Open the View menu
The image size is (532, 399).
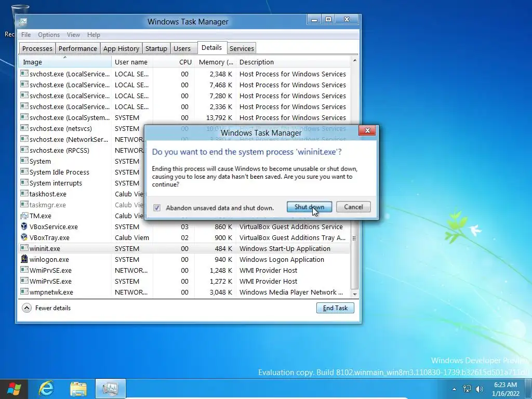point(73,35)
